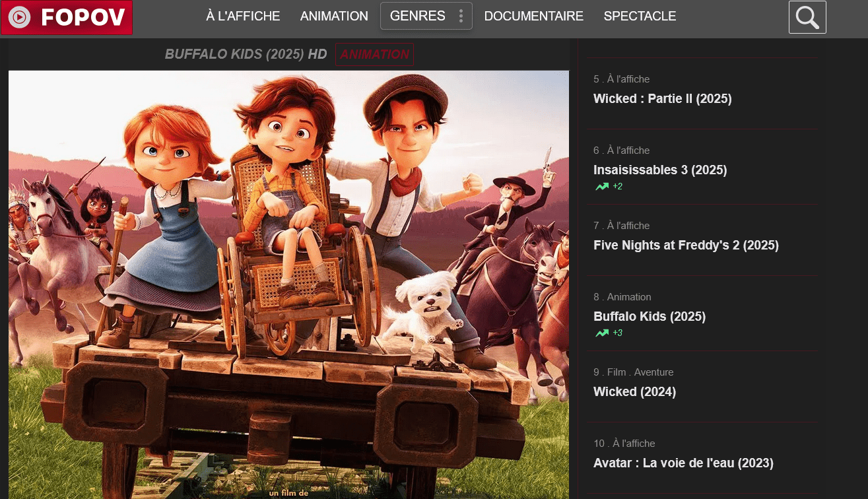Go to the ANIMATION menu section
This screenshot has height=499, width=868.
coord(334,16)
